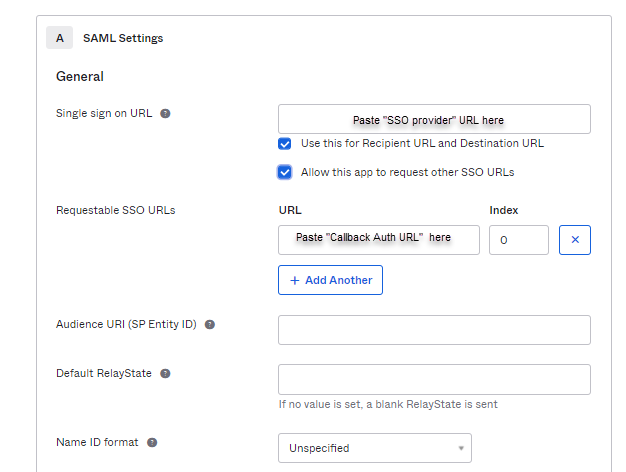
Task: Show help for Default RelayState
Action: [x=165, y=373]
